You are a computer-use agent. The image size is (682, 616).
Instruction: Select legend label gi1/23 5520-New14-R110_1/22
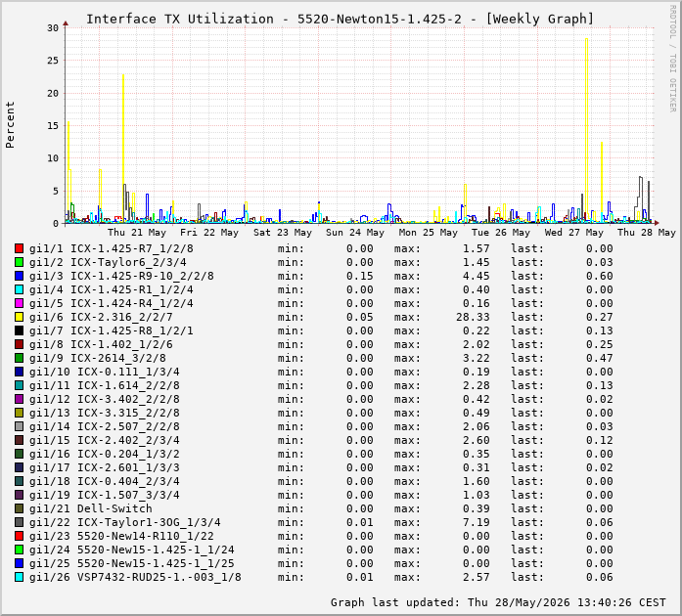(x=121, y=536)
